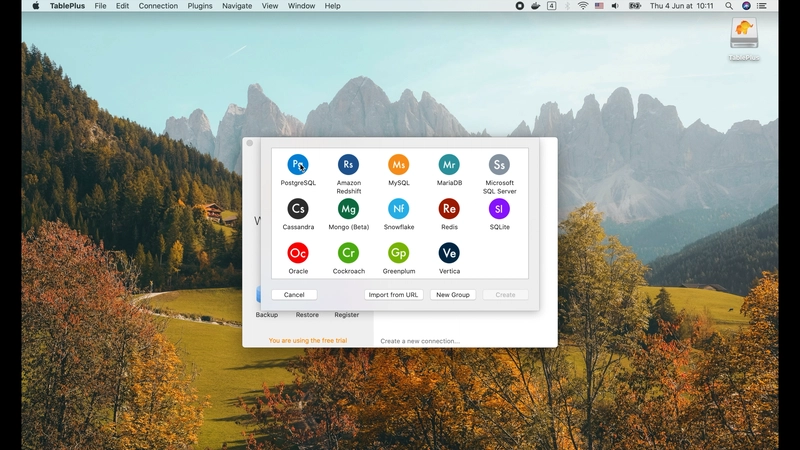Choose the Microsoft SQL Server icon
Screen dimensions: 800x450
point(499,165)
